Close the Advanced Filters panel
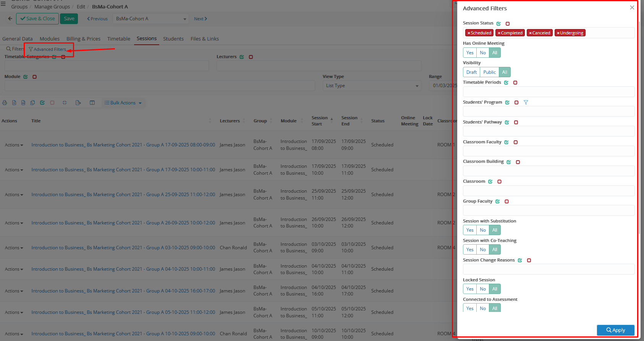The height and width of the screenshot is (341, 644). pos(632,8)
